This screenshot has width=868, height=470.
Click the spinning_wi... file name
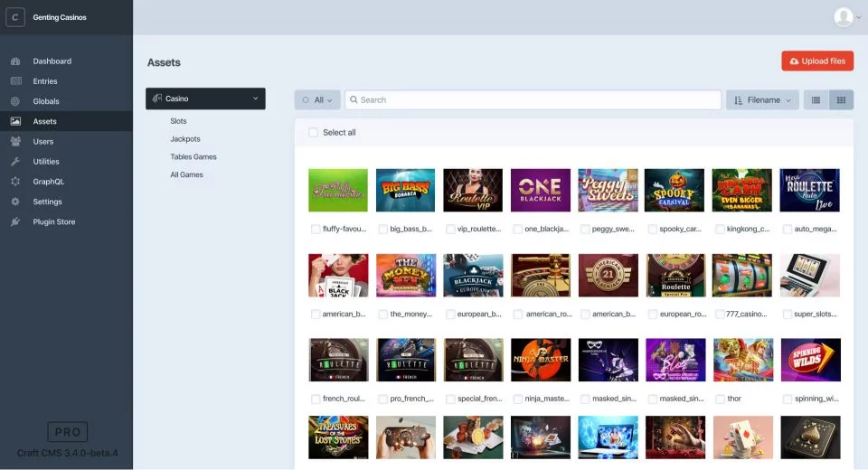coord(816,399)
